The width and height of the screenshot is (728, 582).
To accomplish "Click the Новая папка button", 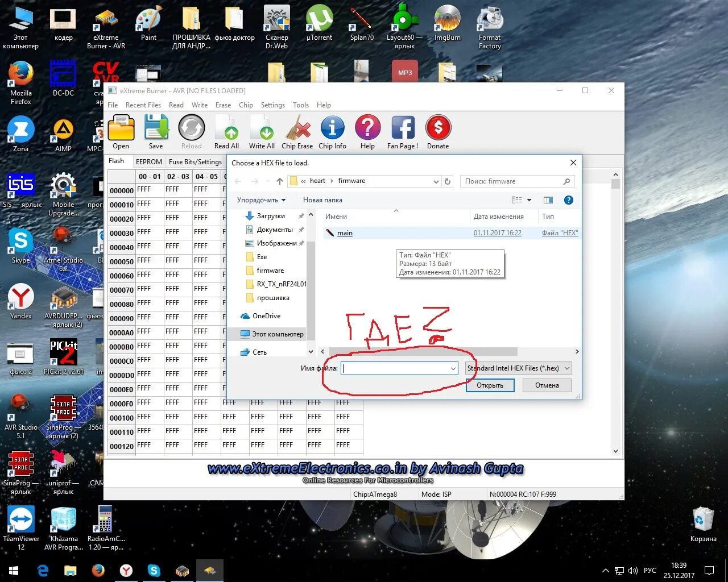I will point(322,200).
